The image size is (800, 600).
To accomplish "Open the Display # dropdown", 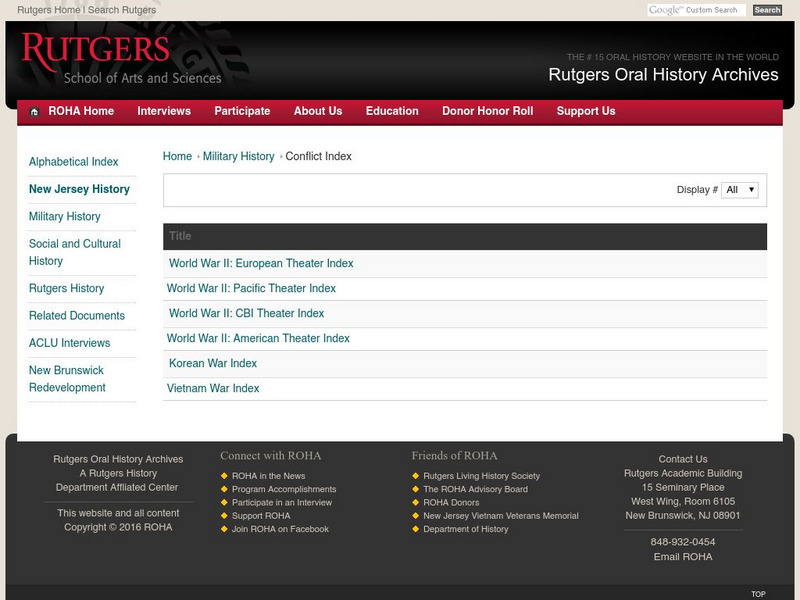I will click(739, 190).
